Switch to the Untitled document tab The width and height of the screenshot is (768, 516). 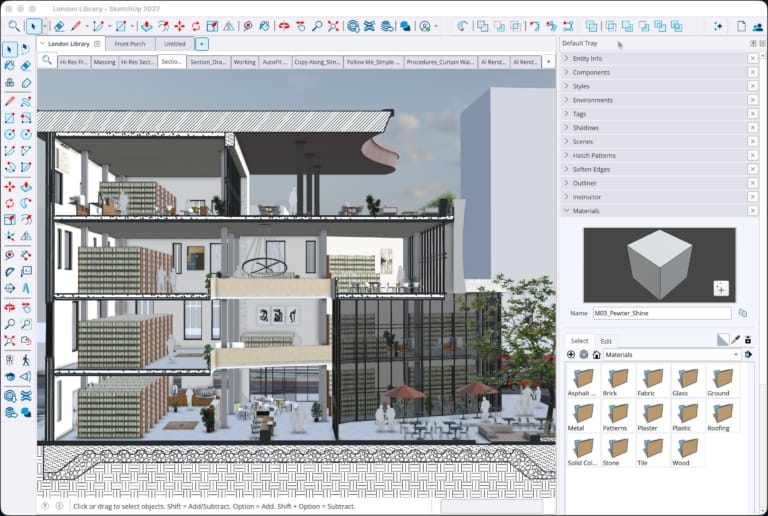tap(174, 44)
